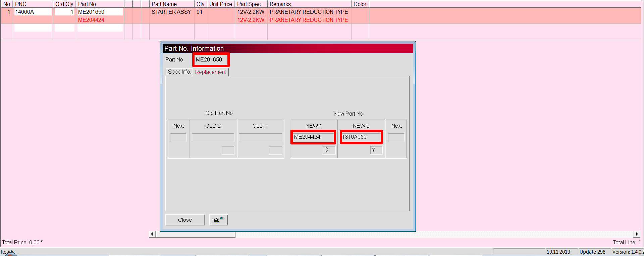Screen dimensions: 644x256
Task: Click the Ord Qty column header
Action: (64, 4)
